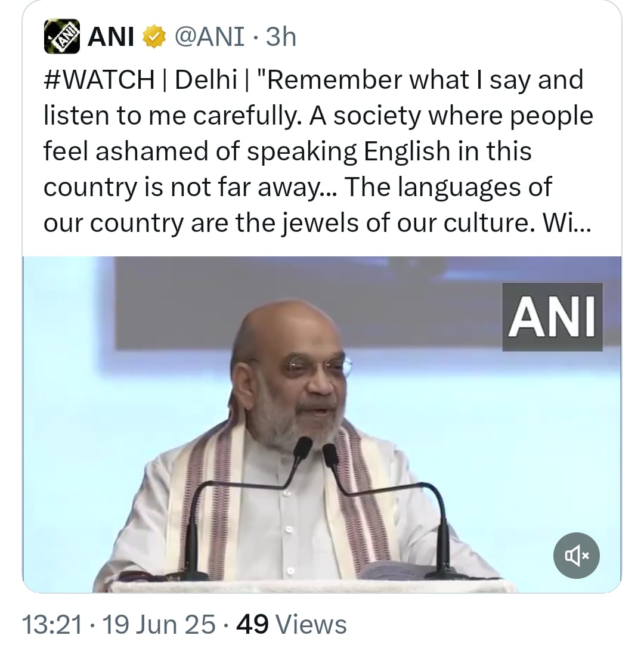Expand truncated tweet text ending in Wi...

click(x=571, y=222)
